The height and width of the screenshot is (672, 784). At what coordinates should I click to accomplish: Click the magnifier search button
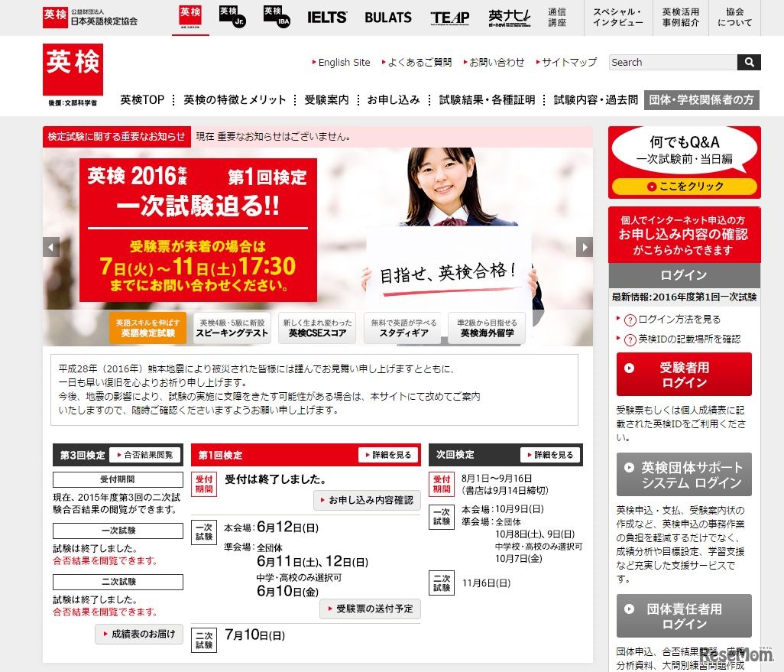tap(749, 62)
